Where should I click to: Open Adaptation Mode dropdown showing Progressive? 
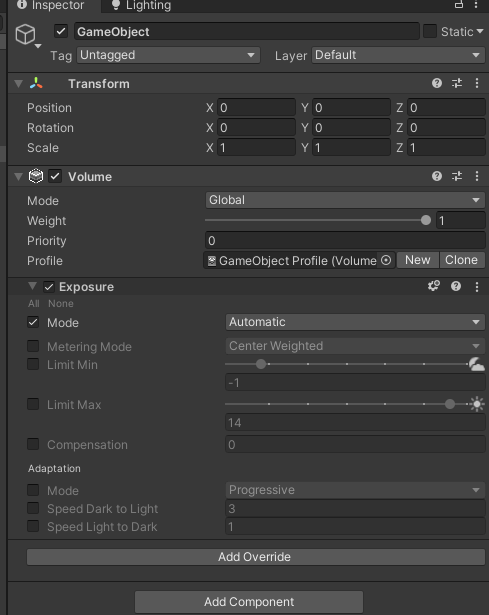click(355, 490)
